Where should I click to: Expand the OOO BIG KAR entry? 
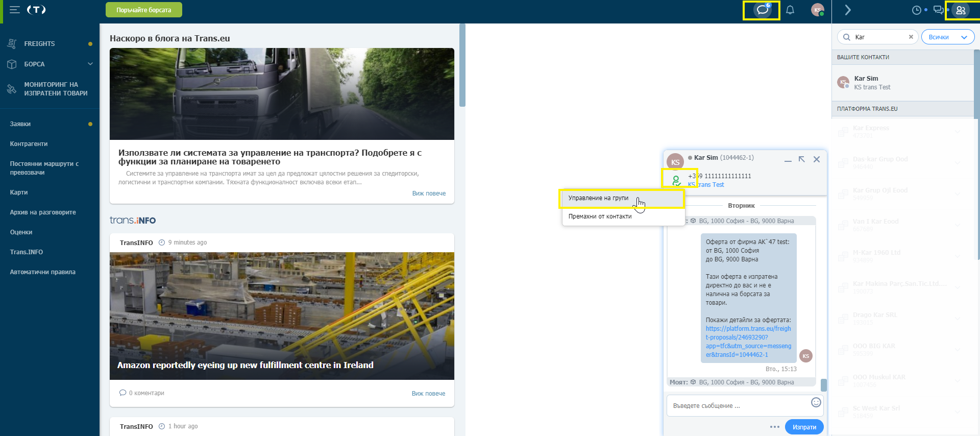pyautogui.click(x=958, y=350)
